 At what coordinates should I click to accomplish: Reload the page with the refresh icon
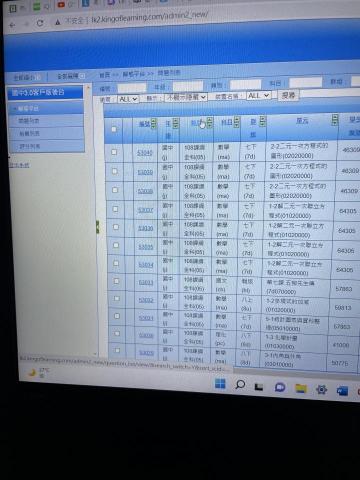[40, 23]
